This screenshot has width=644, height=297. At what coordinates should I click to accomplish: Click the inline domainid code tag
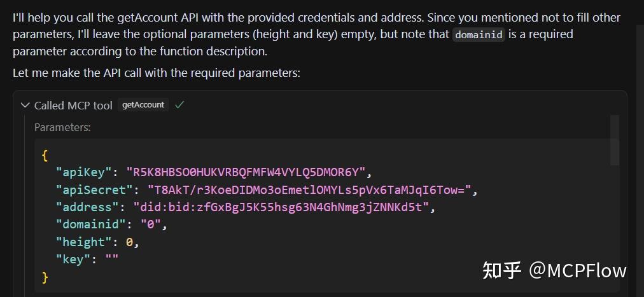[479, 34]
